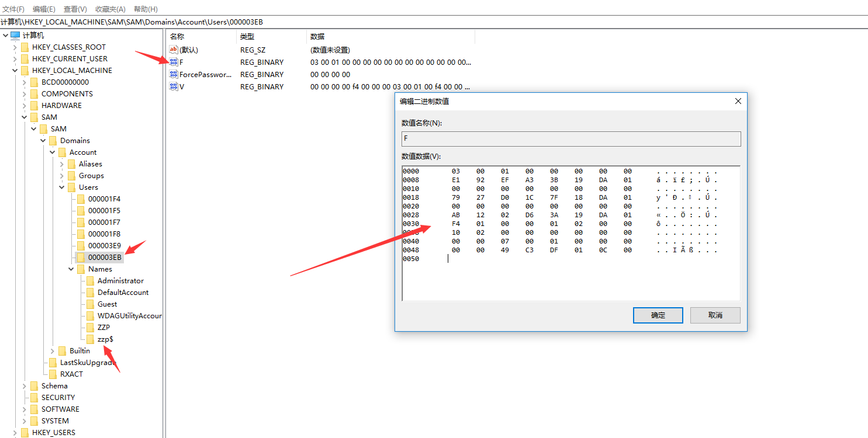Image resolution: width=868 pixels, height=438 pixels.
Task: Expand the Aliases key
Action: pyautogui.click(x=62, y=164)
